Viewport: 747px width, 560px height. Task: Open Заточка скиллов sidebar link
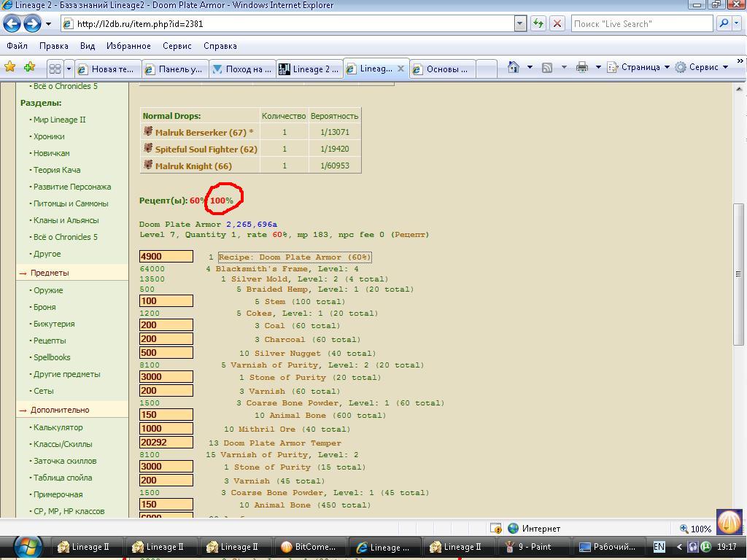[65, 461]
